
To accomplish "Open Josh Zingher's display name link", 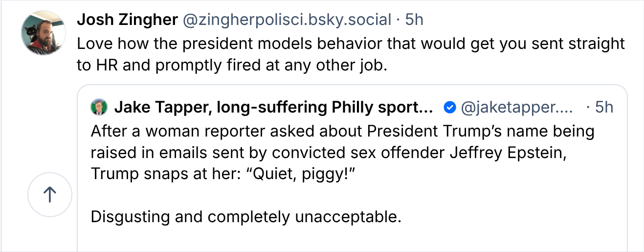I will (x=127, y=20).
